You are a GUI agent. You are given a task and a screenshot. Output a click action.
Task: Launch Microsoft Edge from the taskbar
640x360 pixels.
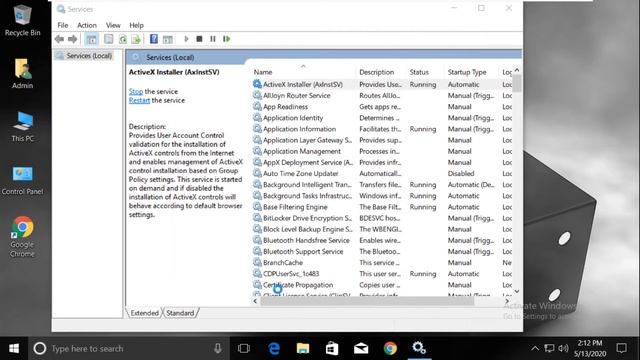click(274, 348)
